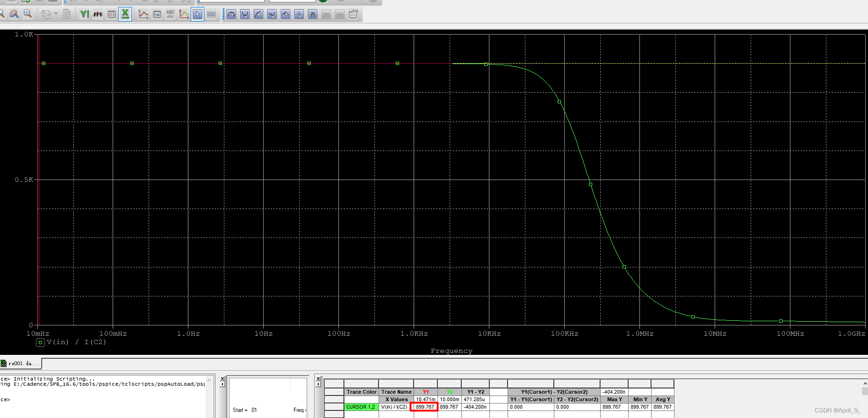The width and height of the screenshot is (868, 418).
Task: Click the Y1 value 899.767 cell
Action: pos(424,407)
